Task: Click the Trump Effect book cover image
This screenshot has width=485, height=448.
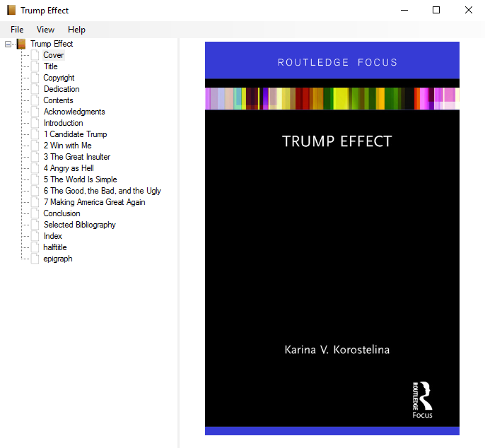Action: tap(332, 238)
